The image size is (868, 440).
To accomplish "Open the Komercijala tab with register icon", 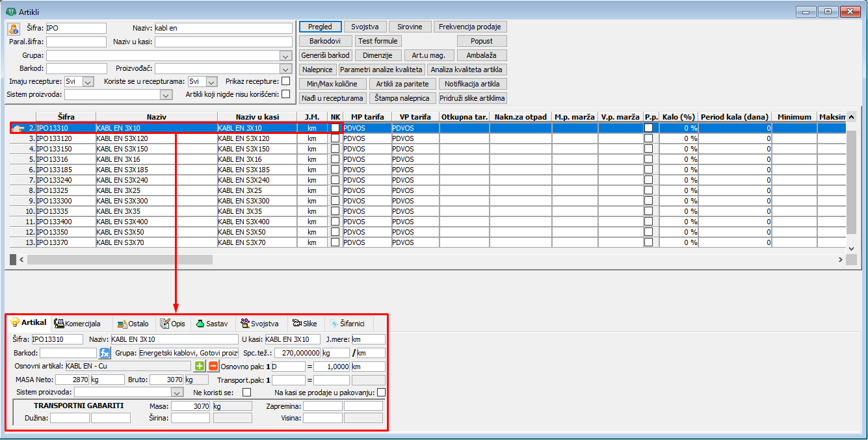I will click(78, 324).
